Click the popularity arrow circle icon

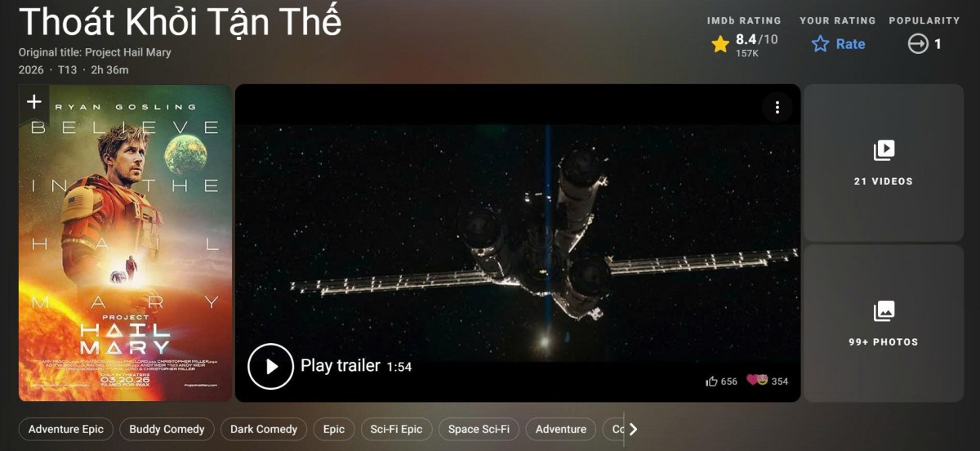coord(918,44)
